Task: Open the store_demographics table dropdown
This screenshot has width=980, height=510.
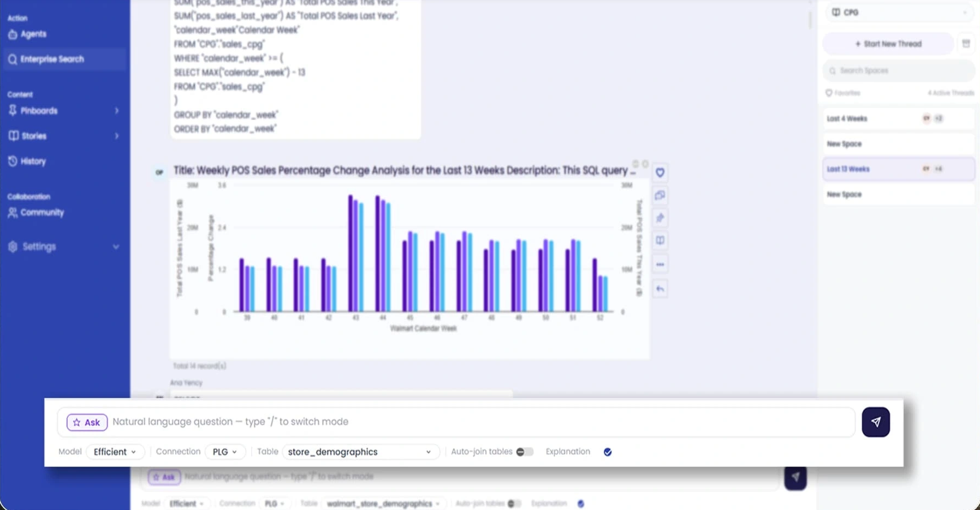Action: click(360, 452)
